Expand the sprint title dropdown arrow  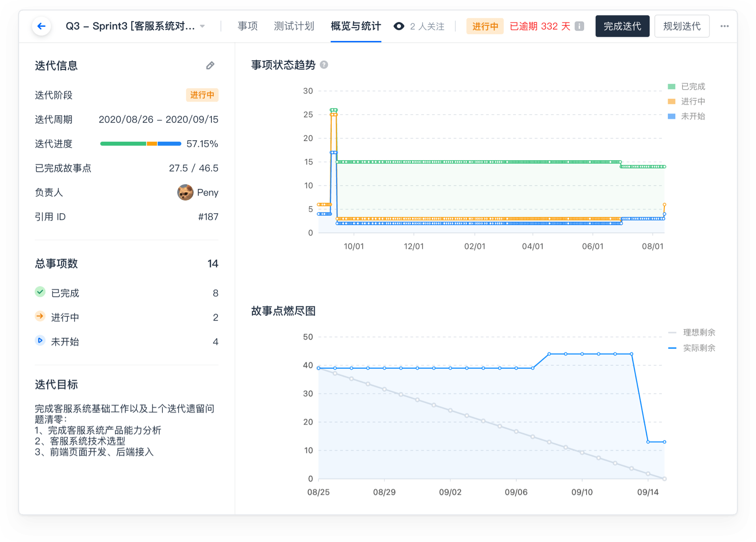coord(202,26)
